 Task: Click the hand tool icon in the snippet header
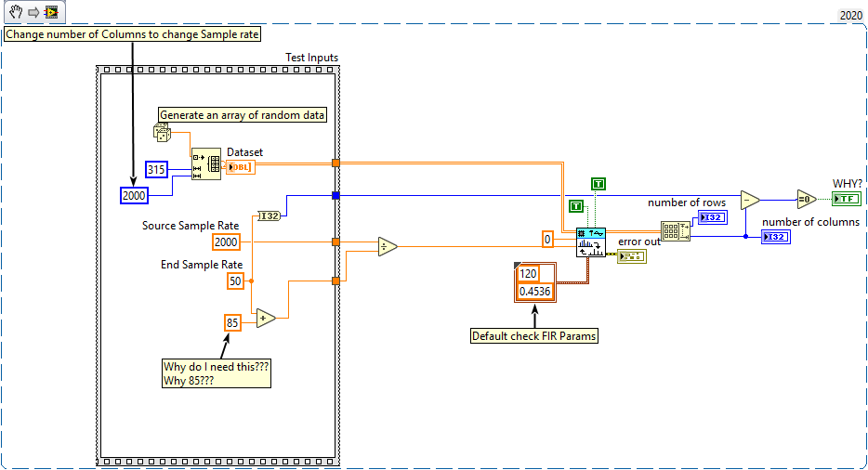point(16,13)
